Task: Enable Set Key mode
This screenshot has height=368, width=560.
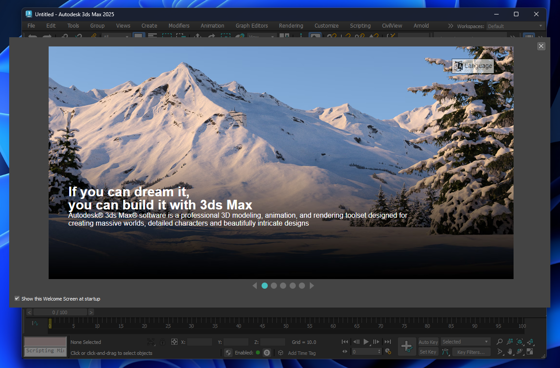Action: click(428, 352)
